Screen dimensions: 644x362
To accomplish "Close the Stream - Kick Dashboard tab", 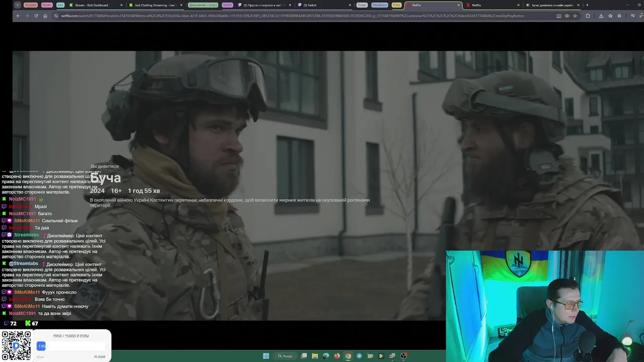I will click(121, 5).
